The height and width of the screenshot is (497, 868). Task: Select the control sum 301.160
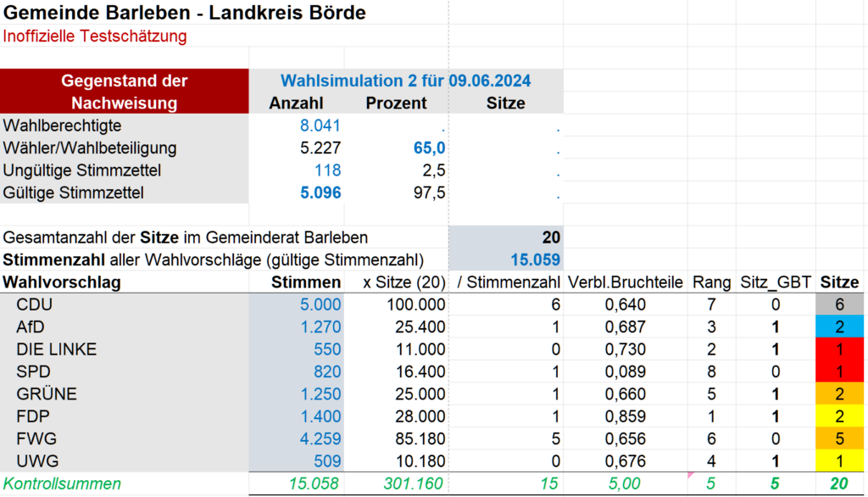pyautogui.click(x=414, y=483)
